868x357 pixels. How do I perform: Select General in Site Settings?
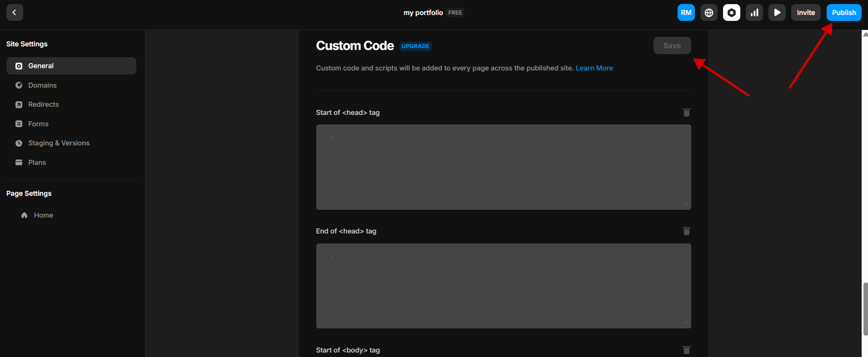71,66
